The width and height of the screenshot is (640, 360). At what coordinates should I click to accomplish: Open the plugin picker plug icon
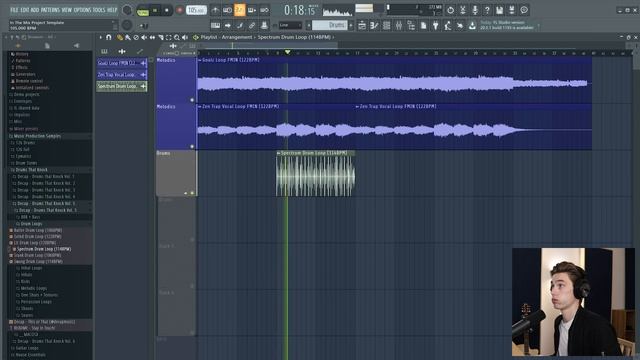click(436, 25)
